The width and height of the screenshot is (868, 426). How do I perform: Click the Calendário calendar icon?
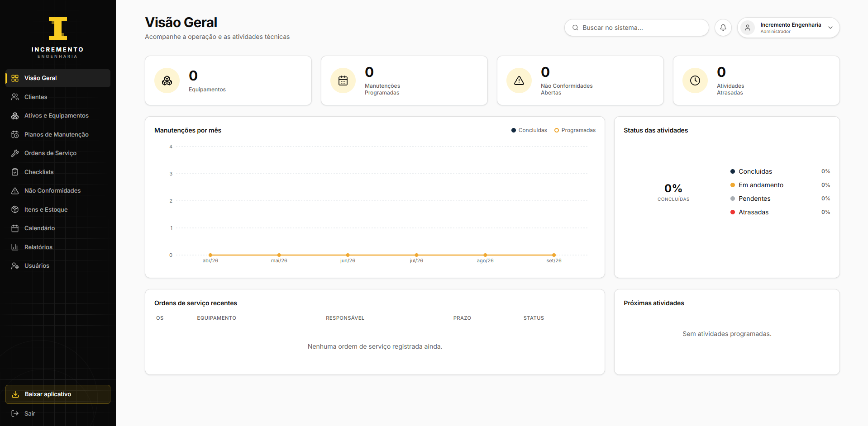15,228
